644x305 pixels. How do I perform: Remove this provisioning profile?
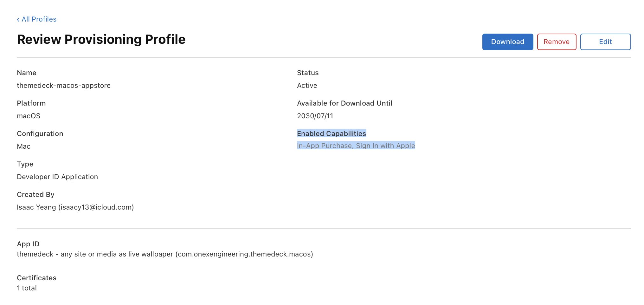pos(557,42)
